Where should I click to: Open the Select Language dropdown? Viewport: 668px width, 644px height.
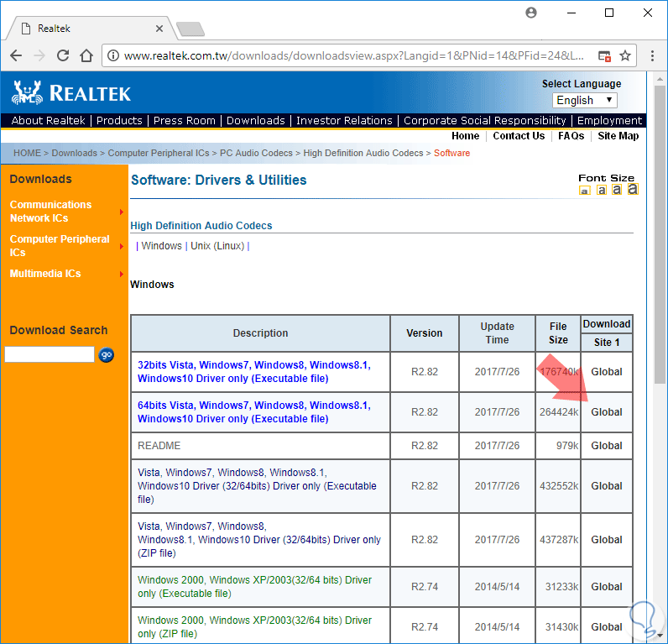pyautogui.click(x=584, y=101)
